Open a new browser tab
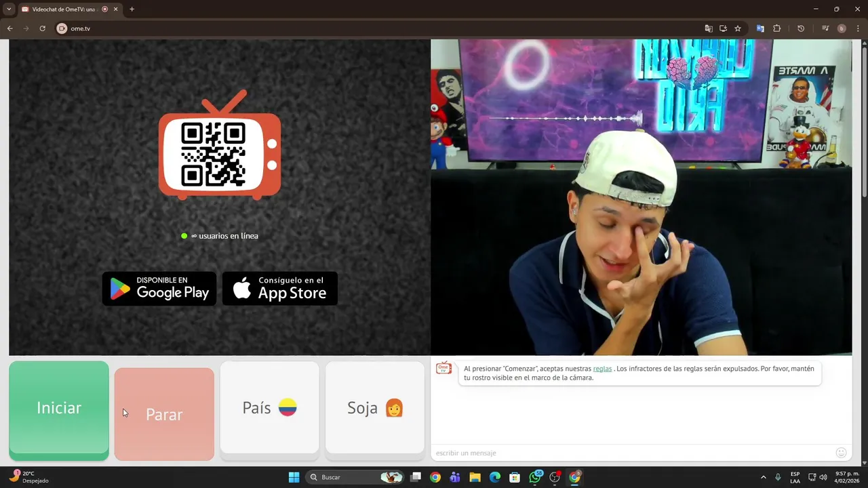Image resolution: width=868 pixels, height=488 pixels. pos(132,9)
